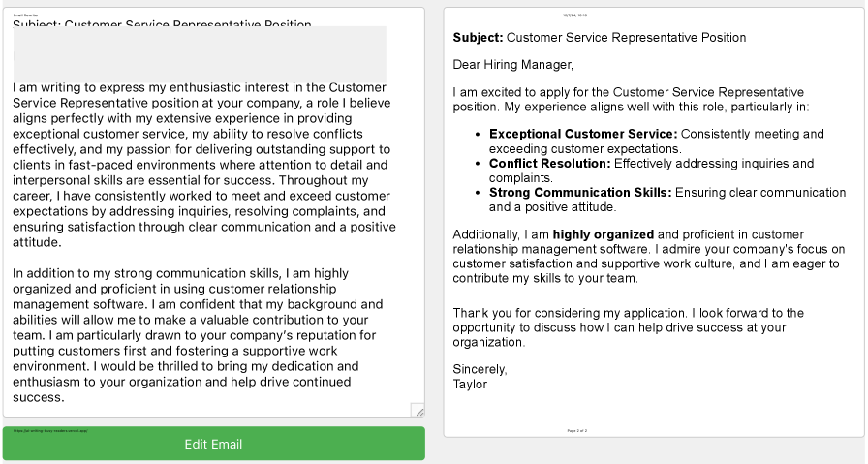Screen dimensions: 868x464
Task: Click the Taylor signature name
Action: pyautogui.click(x=470, y=384)
